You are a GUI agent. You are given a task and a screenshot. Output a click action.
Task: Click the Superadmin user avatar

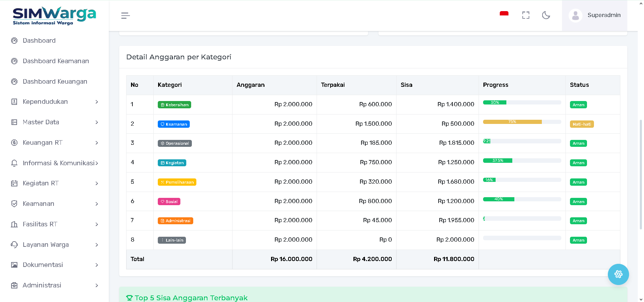point(576,16)
